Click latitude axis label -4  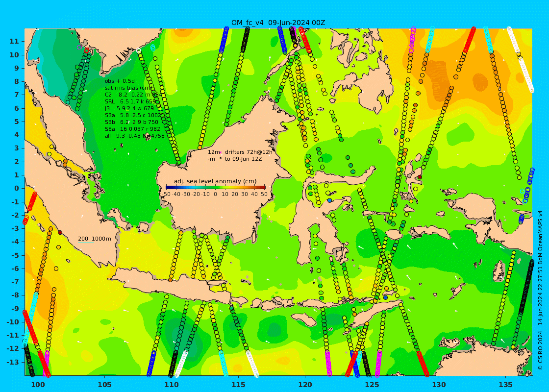click(15, 242)
